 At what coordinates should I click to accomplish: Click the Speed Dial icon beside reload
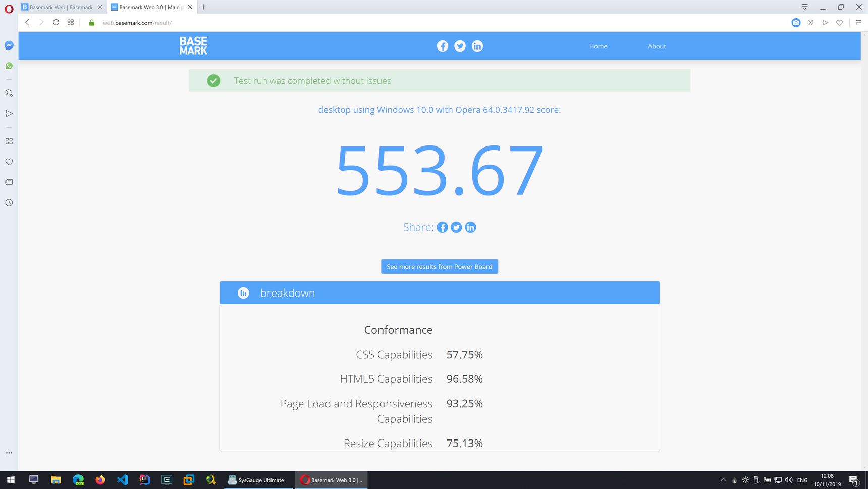click(x=71, y=22)
